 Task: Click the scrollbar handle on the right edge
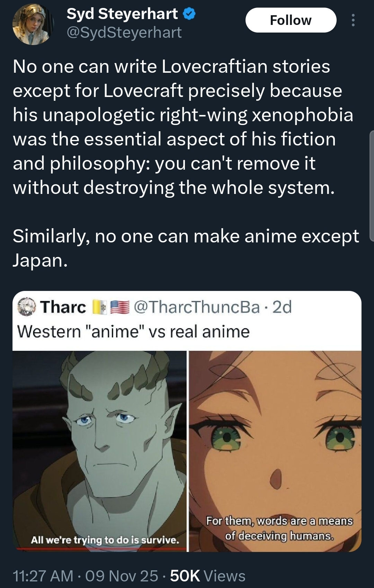click(372, 186)
